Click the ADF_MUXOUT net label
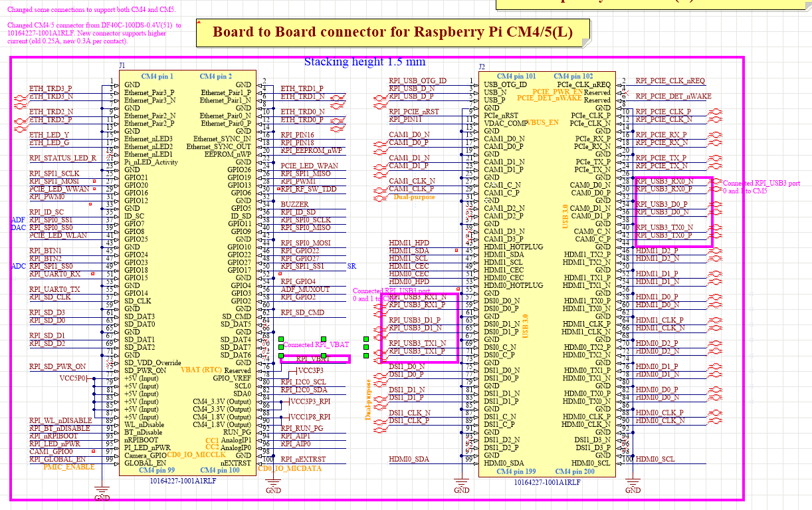 (305, 289)
